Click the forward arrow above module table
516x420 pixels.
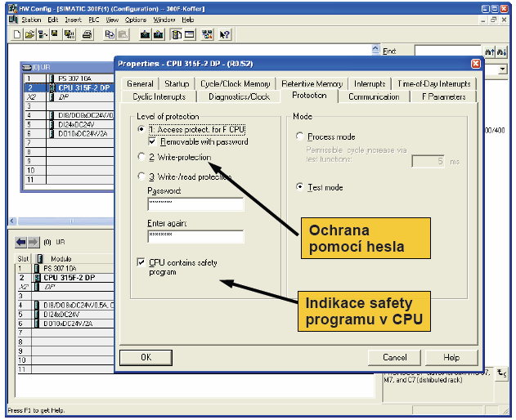tap(34, 243)
